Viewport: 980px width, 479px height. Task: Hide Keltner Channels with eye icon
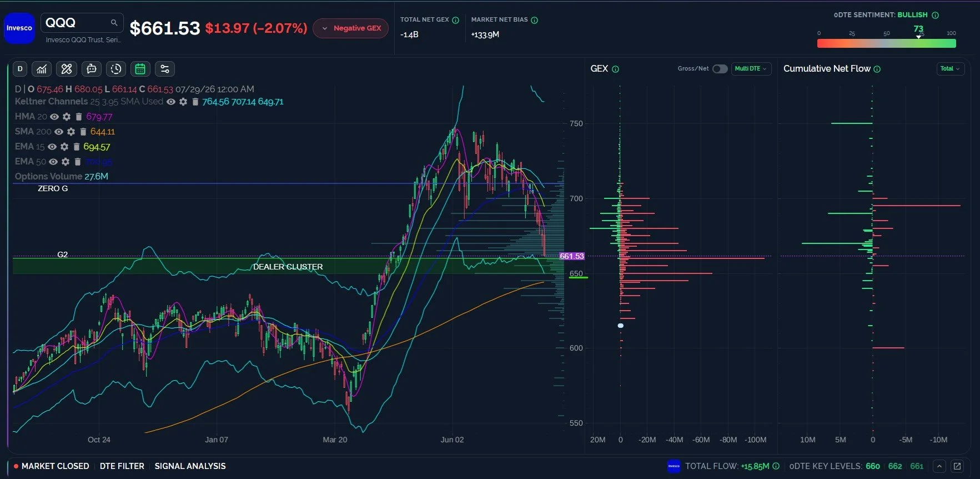click(171, 102)
